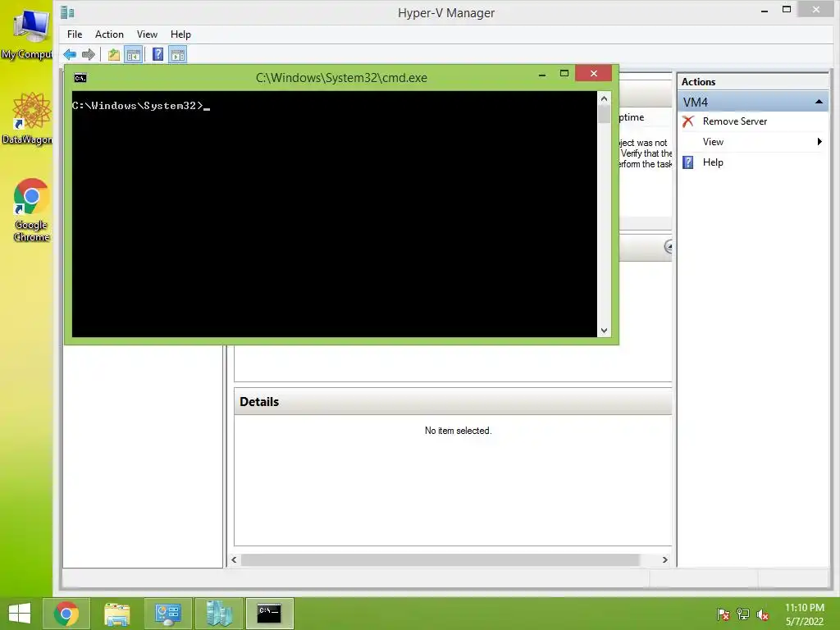Expand the View submenu in Actions pane
Image resolution: width=840 pixels, height=630 pixels.
753,142
